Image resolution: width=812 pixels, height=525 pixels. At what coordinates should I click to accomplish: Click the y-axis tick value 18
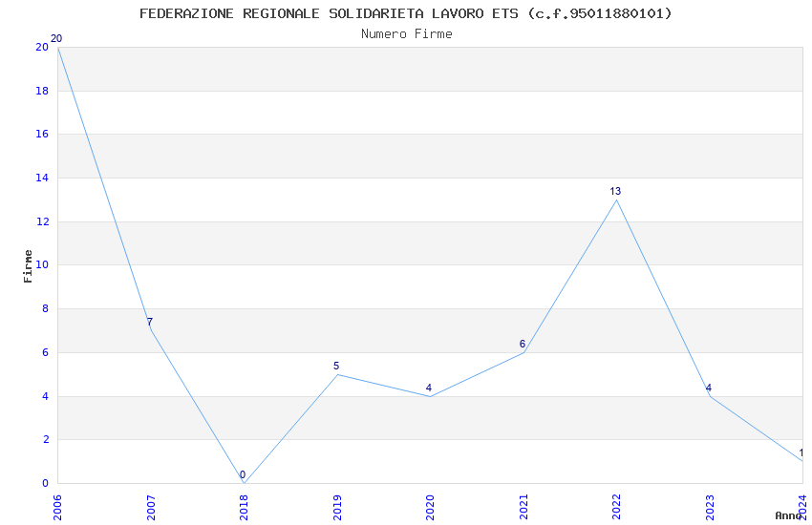[42, 91]
